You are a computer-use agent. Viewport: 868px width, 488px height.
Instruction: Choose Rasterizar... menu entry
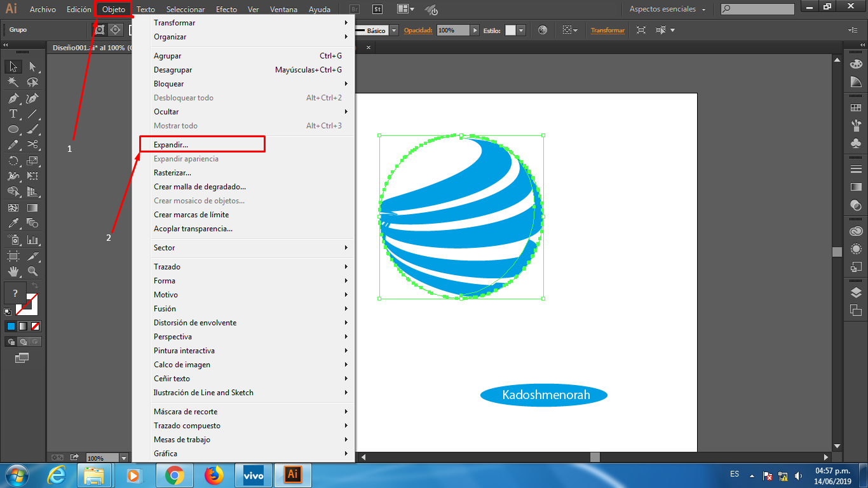pyautogui.click(x=243, y=173)
